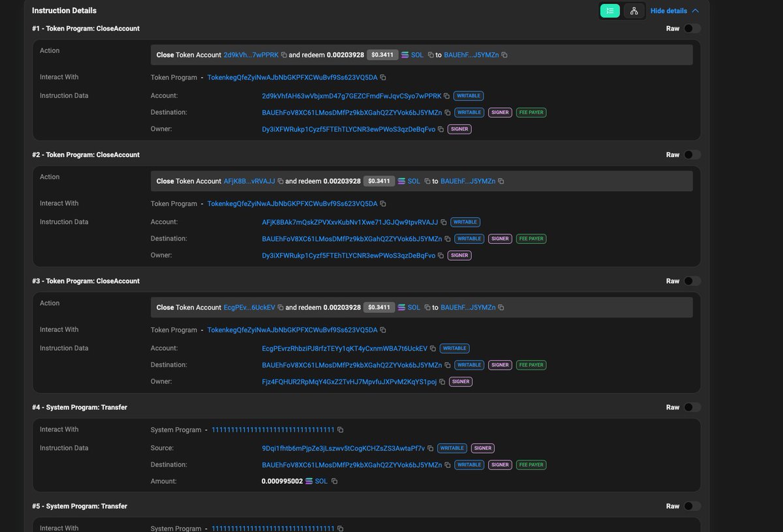Screen dimensions: 783x532
Task: Copy token account AFjK8B...vRVAJJ in action #2
Action: (x=281, y=181)
